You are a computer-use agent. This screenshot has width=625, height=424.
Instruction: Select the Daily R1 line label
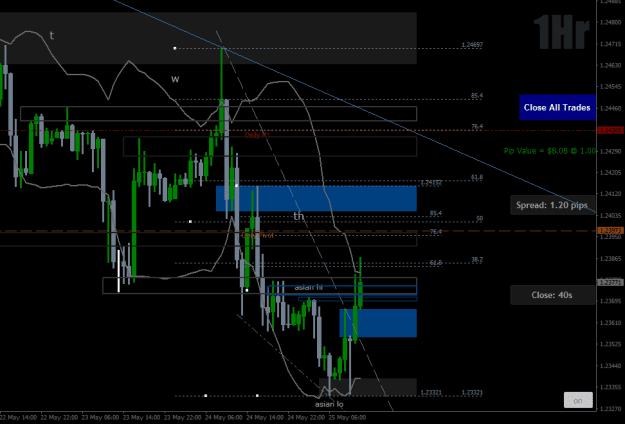pyautogui.click(x=257, y=135)
